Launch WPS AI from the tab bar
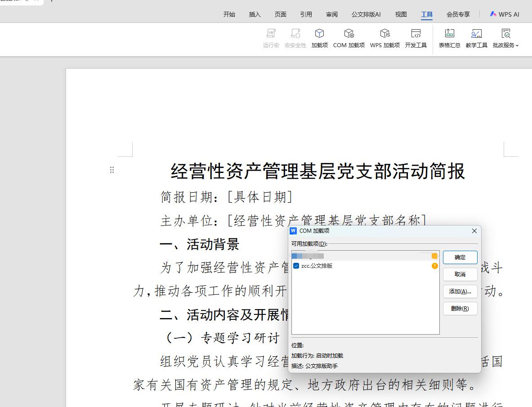 [505, 14]
